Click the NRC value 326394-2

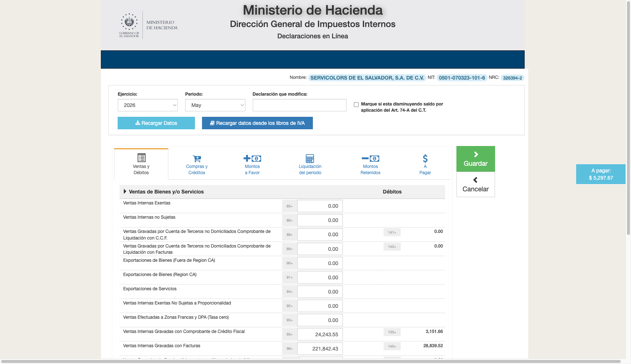point(512,78)
